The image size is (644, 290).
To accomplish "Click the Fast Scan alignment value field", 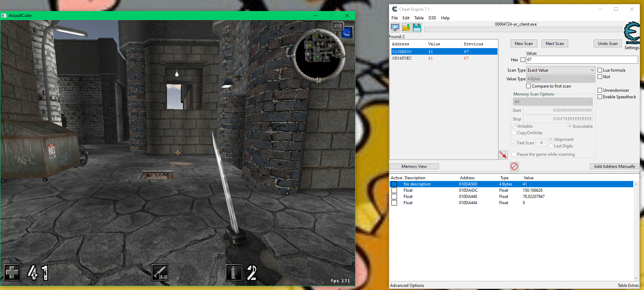I will (x=541, y=143).
